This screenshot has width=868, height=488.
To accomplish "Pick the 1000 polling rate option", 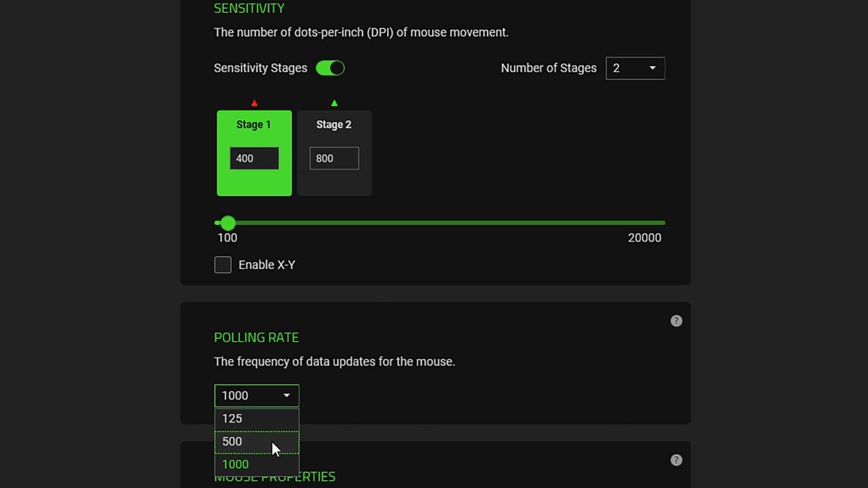I will tap(256, 465).
